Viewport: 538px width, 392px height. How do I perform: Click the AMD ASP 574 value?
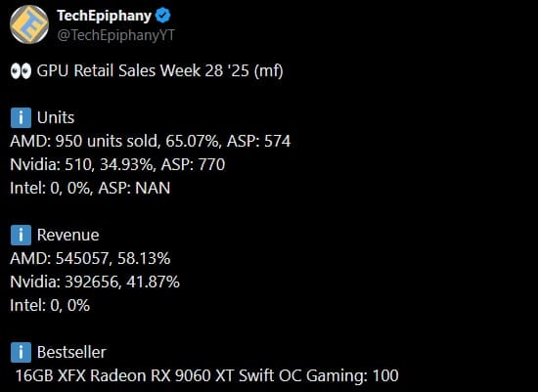258,142
